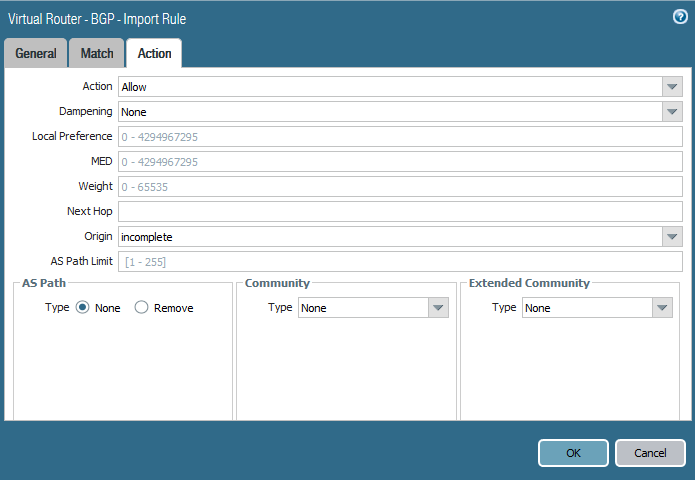The image size is (695, 480).
Task: Select the AS Path Remove radio button
Action: 142,308
